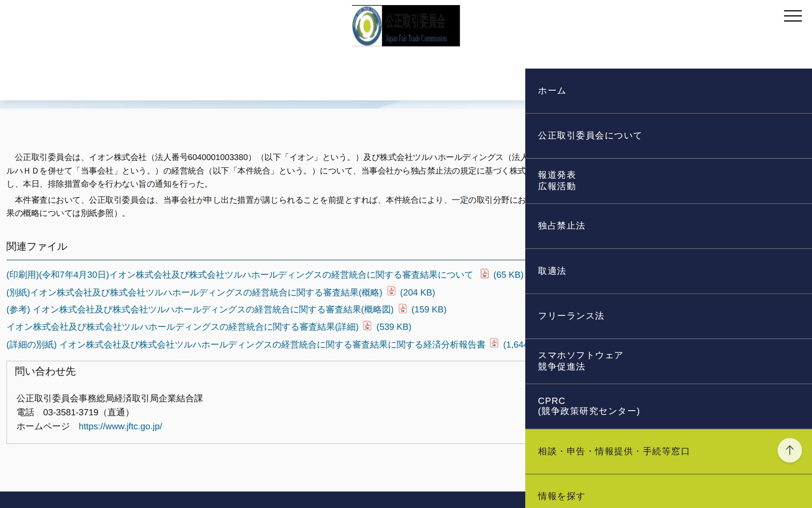The image size is (812, 508).
Task: Click 相談・申告・情報提供・手続等窓口 menu item
Action: pos(613,452)
